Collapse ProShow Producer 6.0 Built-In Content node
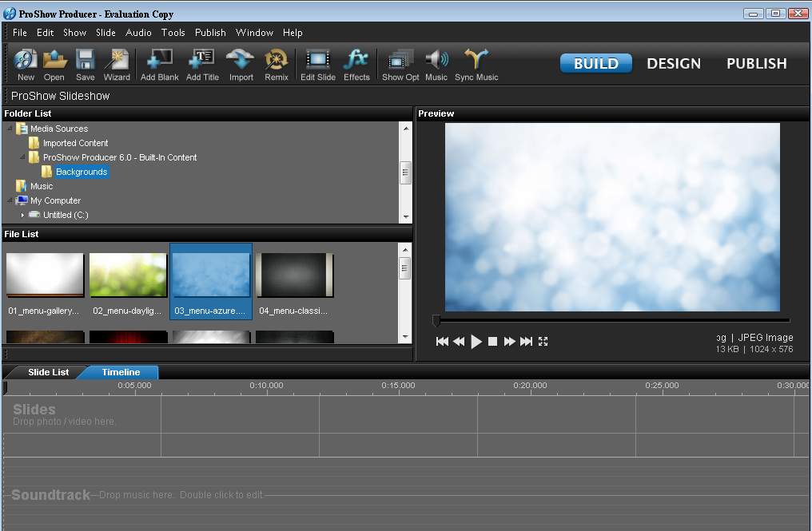The image size is (812, 531). [23, 157]
